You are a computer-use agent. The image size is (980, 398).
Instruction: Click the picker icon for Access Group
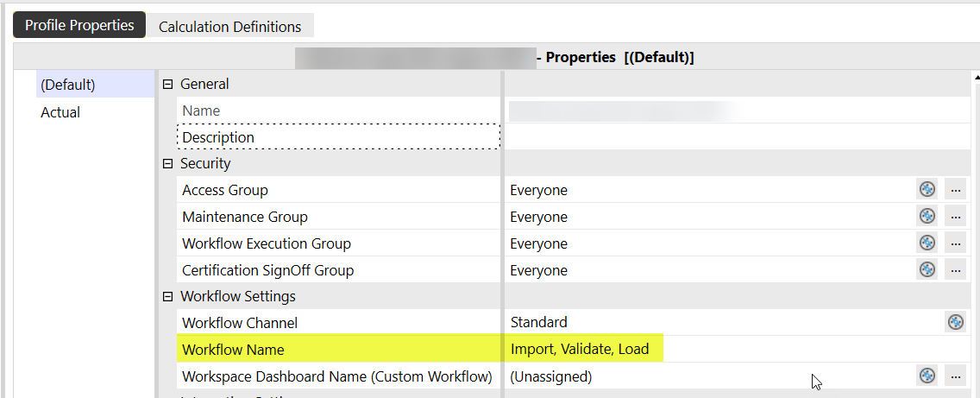click(x=927, y=190)
